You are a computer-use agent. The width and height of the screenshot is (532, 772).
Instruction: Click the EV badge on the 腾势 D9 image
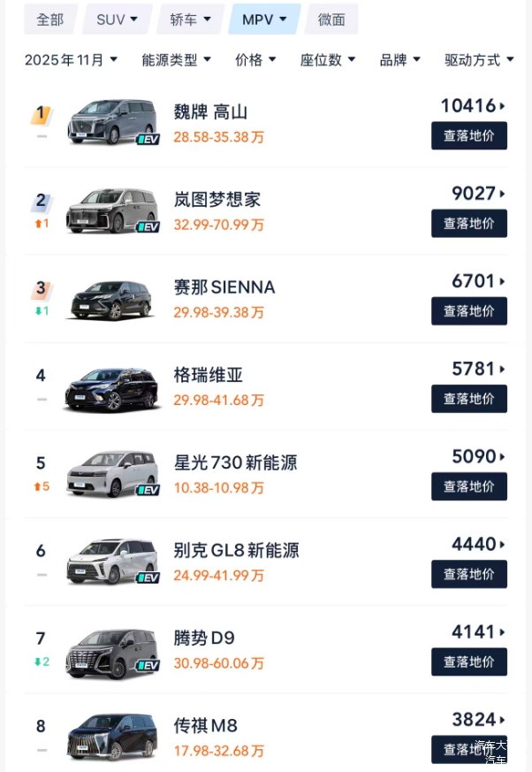coord(148,666)
